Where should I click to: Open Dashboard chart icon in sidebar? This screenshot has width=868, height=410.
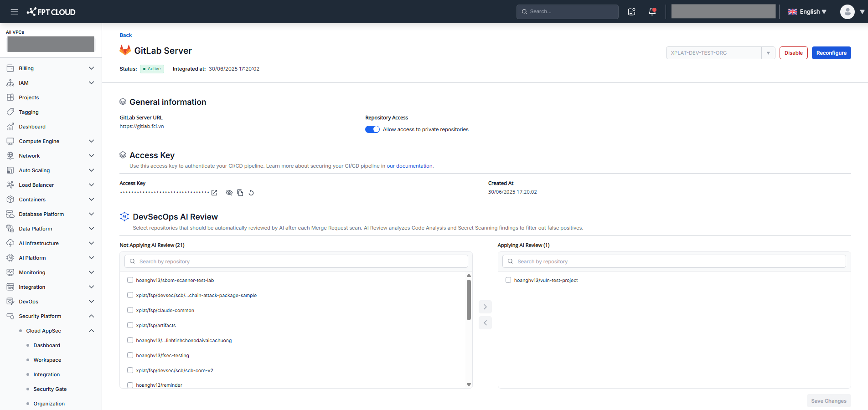pyautogui.click(x=10, y=127)
